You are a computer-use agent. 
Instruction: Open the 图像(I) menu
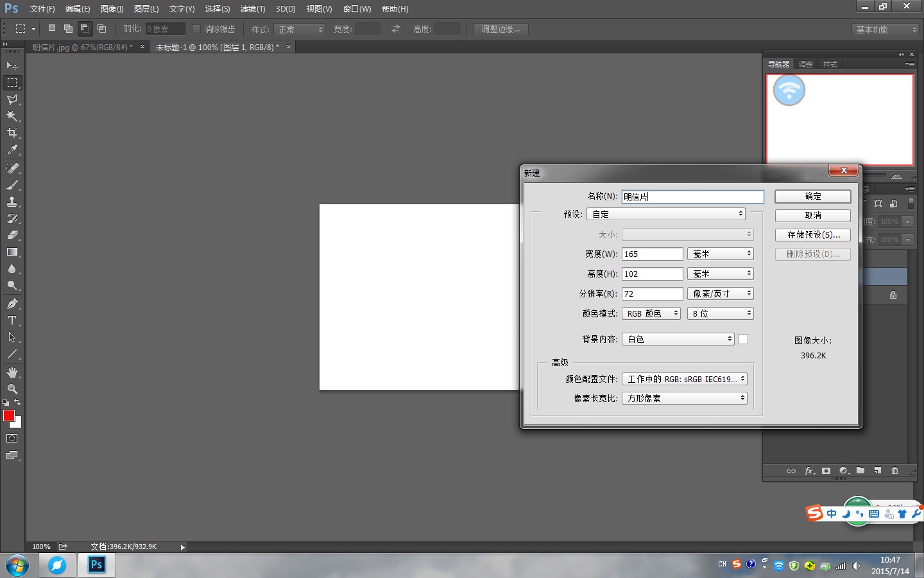pos(112,9)
